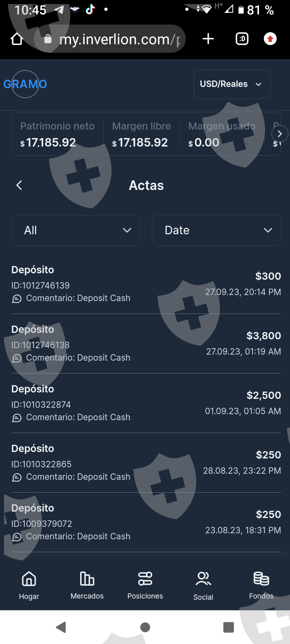Screen dimensions: 290x644
Task: Tap the browser home icon
Action: click(x=17, y=39)
